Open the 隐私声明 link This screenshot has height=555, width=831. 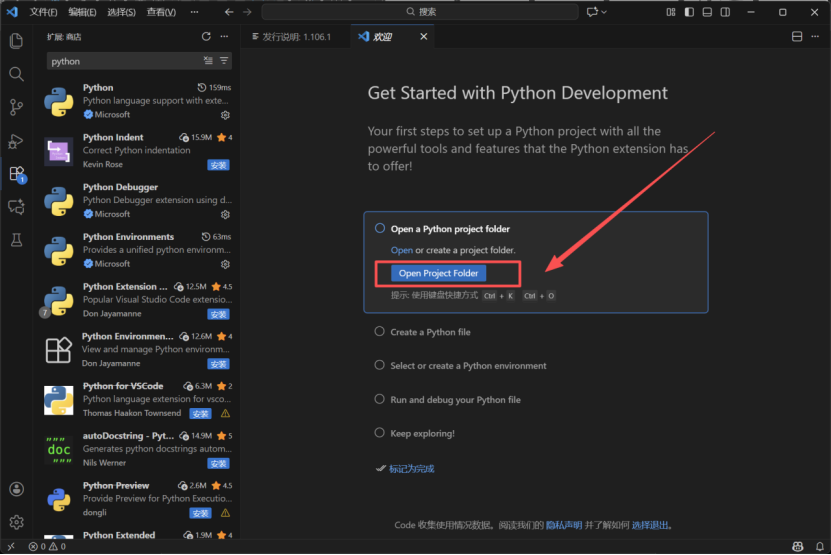[x=564, y=525]
